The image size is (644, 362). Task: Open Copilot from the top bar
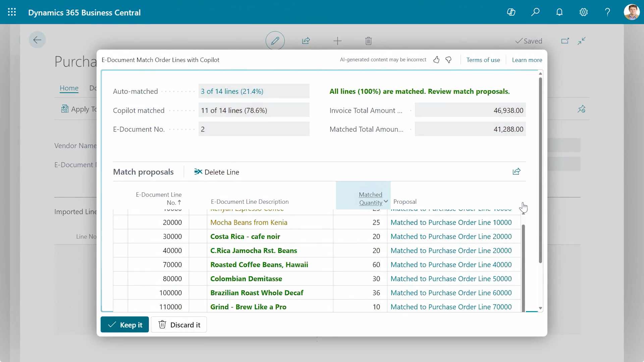pyautogui.click(x=511, y=12)
